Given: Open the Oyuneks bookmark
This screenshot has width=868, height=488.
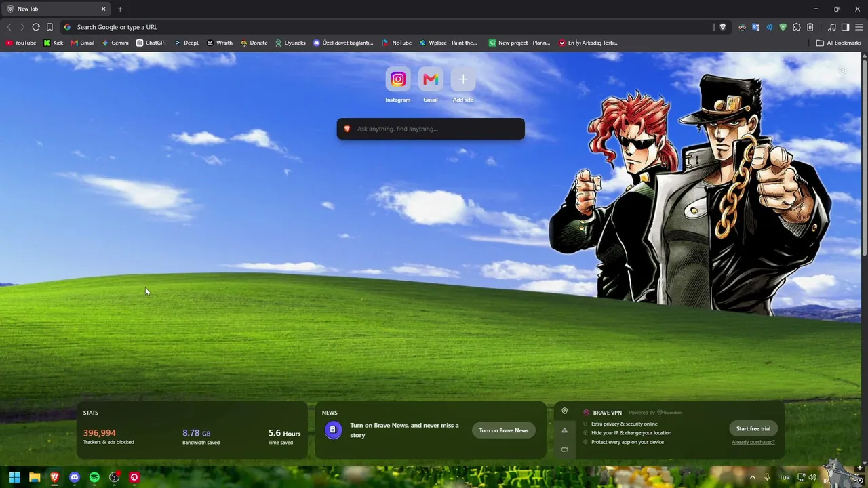Looking at the screenshot, I should point(290,43).
